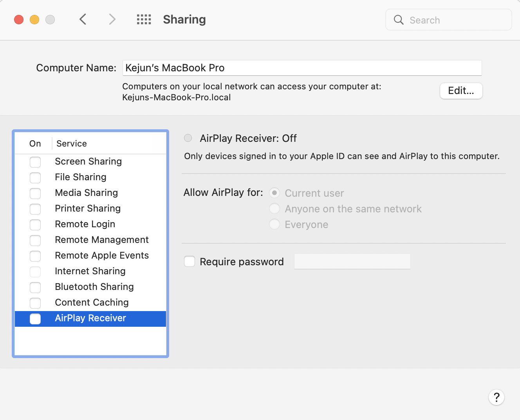Click the AirPlay Receiver: Off status indicator
This screenshot has height=420, width=520.
pyautogui.click(x=188, y=138)
